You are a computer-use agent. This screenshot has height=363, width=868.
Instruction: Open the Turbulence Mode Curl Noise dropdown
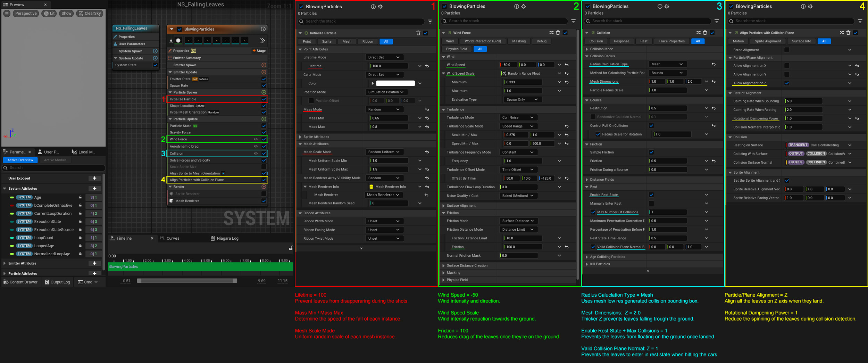click(x=517, y=117)
